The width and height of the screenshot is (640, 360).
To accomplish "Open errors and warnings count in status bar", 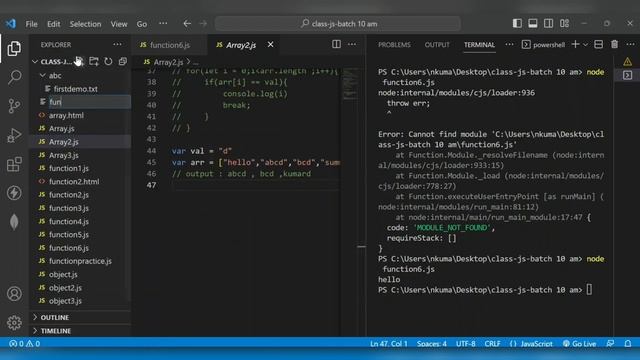I will [x=24, y=344].
